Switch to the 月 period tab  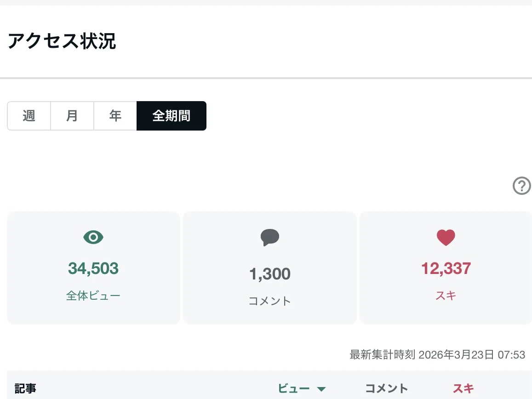72,116
